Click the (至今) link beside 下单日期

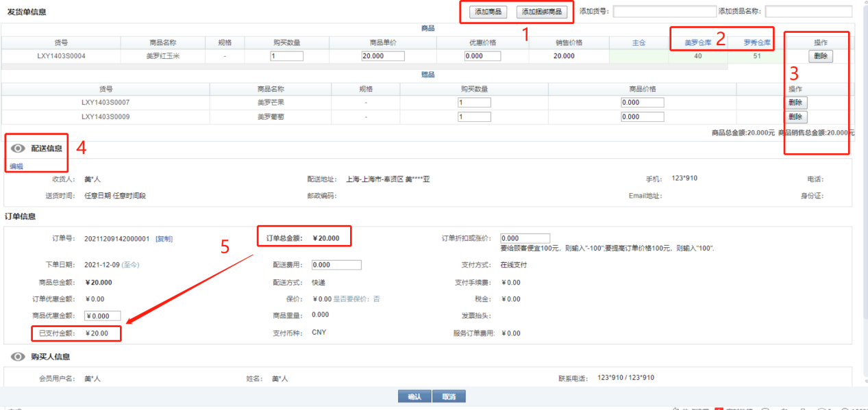[131, 264]
